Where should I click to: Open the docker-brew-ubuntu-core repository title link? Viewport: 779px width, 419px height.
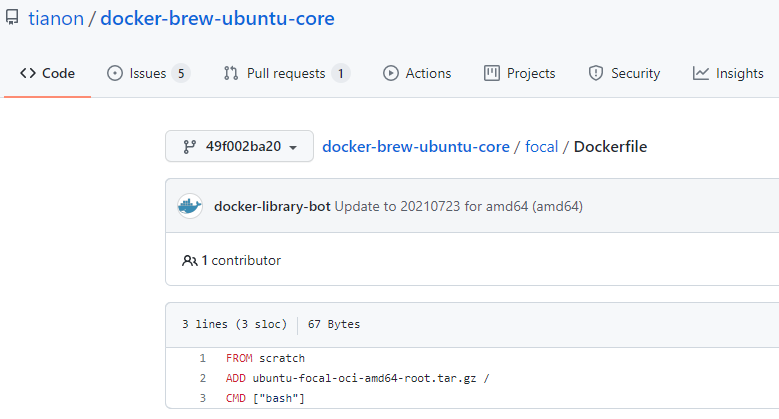tap(217, 18)
